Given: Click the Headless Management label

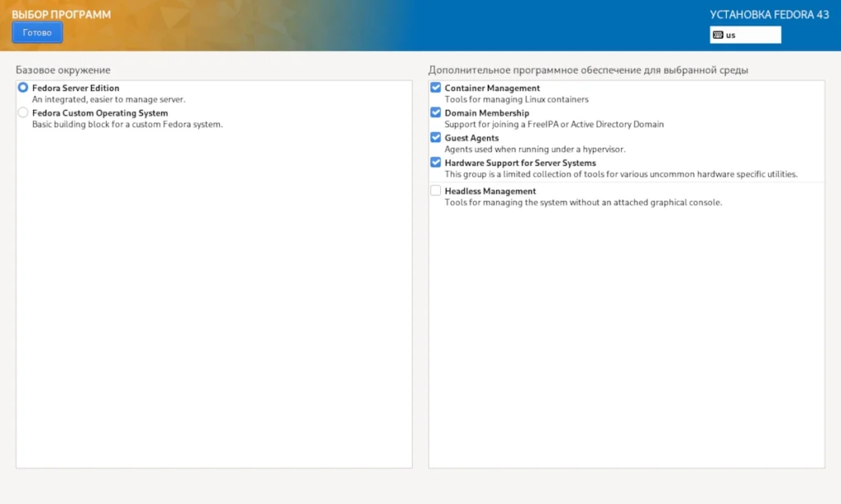Looking at the screenshot, I should [x=489, y=191].
